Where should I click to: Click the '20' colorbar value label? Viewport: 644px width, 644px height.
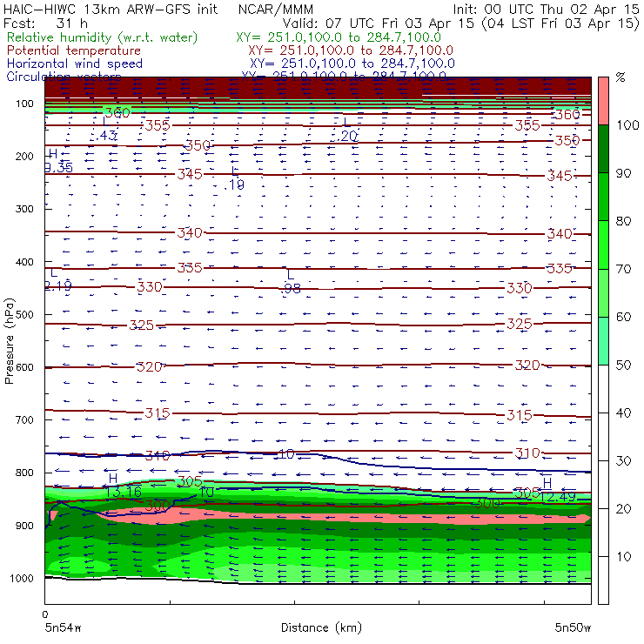tap(623, 509)
